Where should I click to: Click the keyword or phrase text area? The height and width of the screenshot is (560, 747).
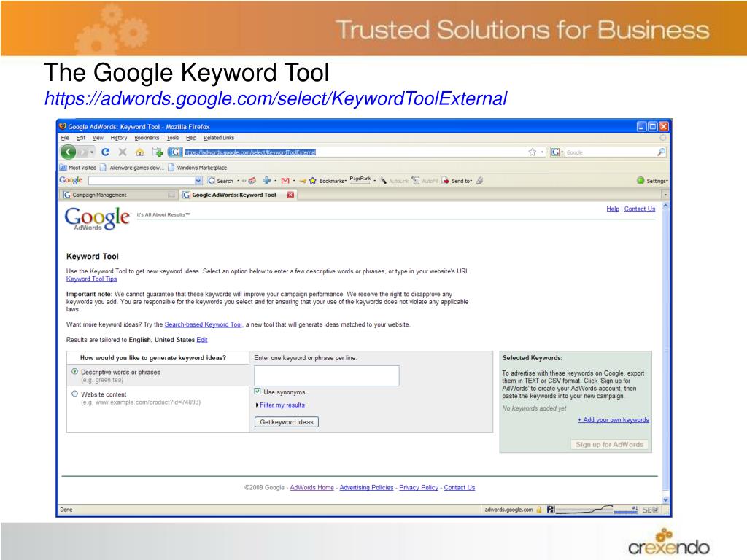[326, 376]
